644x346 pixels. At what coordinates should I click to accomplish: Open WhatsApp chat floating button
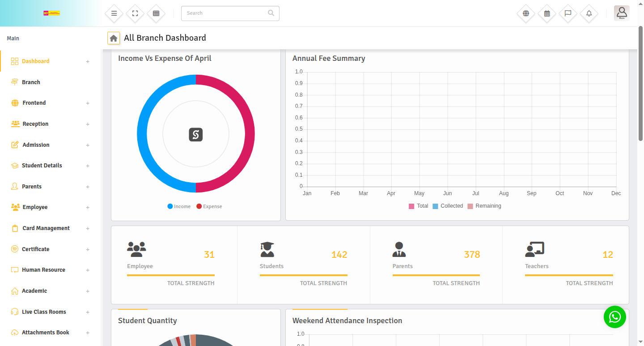pos(615,317)
